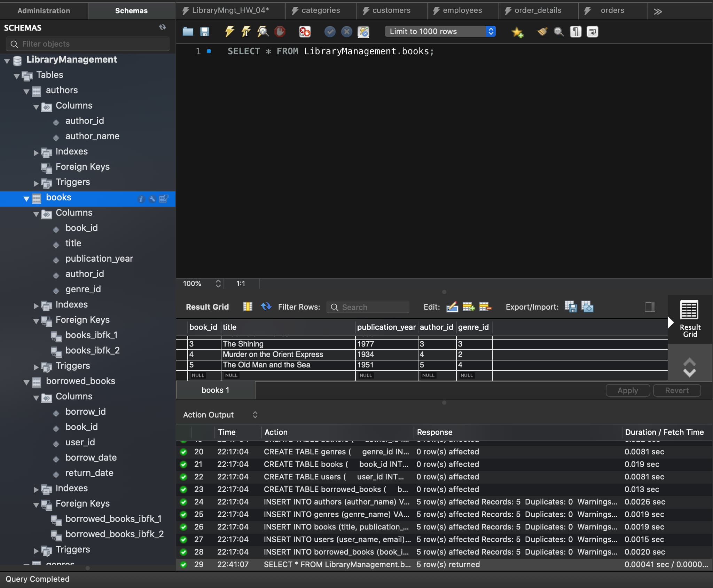Screen dimensions: 713x588
Task: Expand Indexes under borrowed_books table
Action: [36, 490]
